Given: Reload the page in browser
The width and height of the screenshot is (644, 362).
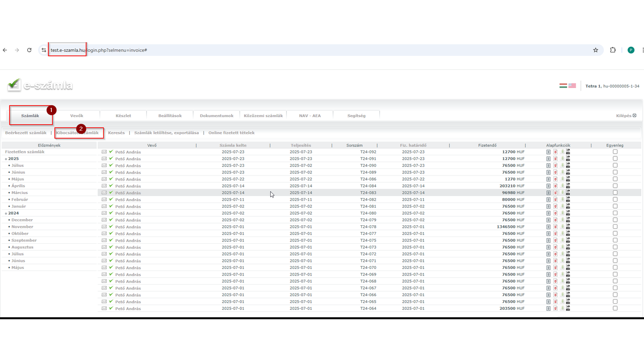Looking at the screenshot, I should point(29,50).
